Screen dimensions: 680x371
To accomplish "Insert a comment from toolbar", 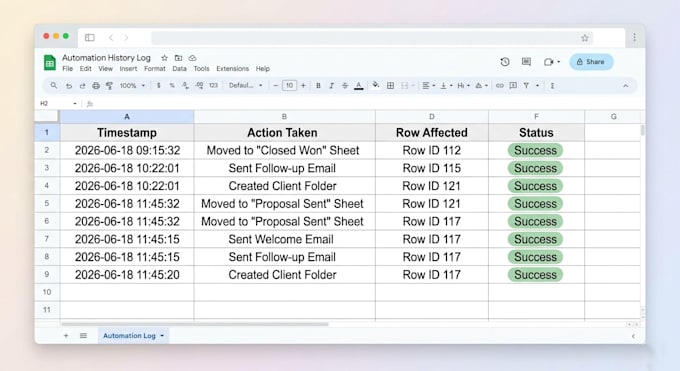I will (513, 86).
